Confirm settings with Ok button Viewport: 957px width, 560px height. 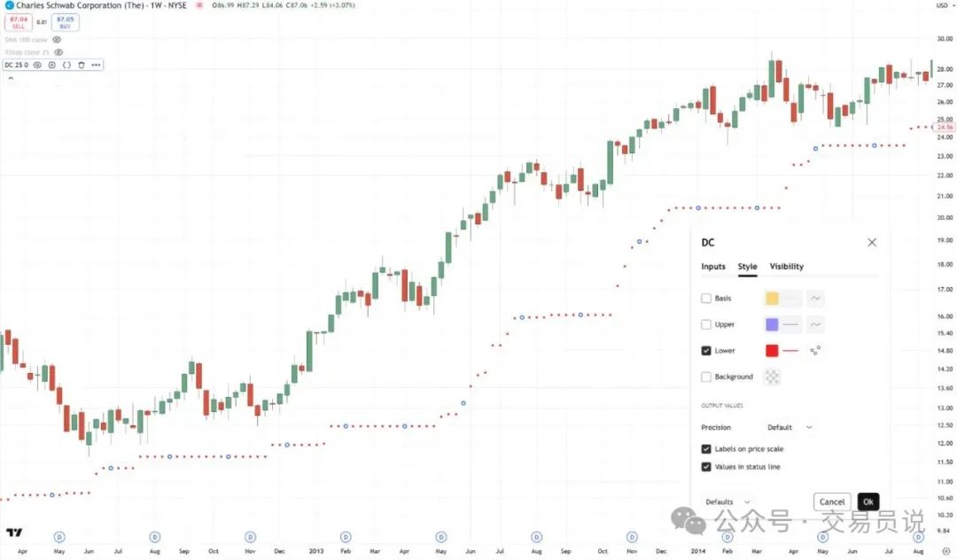(868, 502)
